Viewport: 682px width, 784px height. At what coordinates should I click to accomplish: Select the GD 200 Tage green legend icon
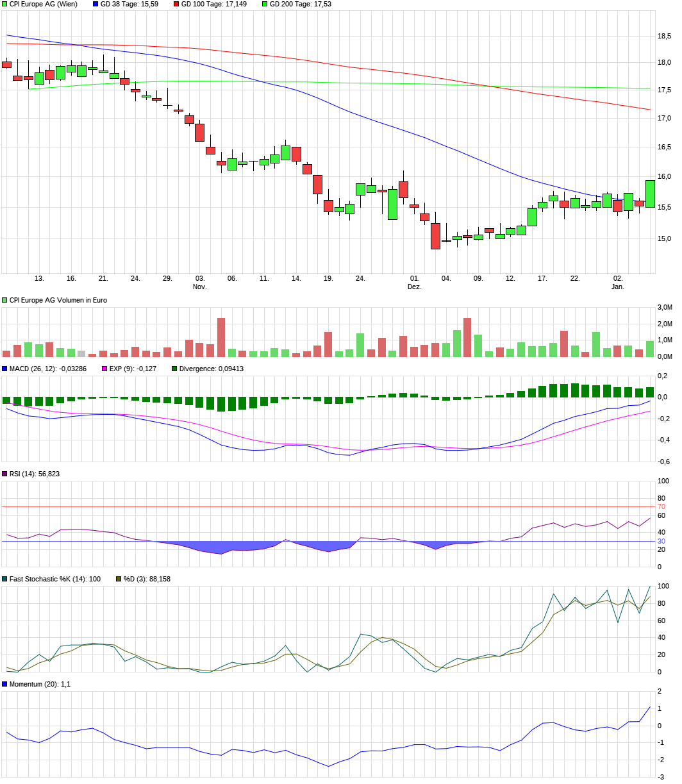(263, 5)
